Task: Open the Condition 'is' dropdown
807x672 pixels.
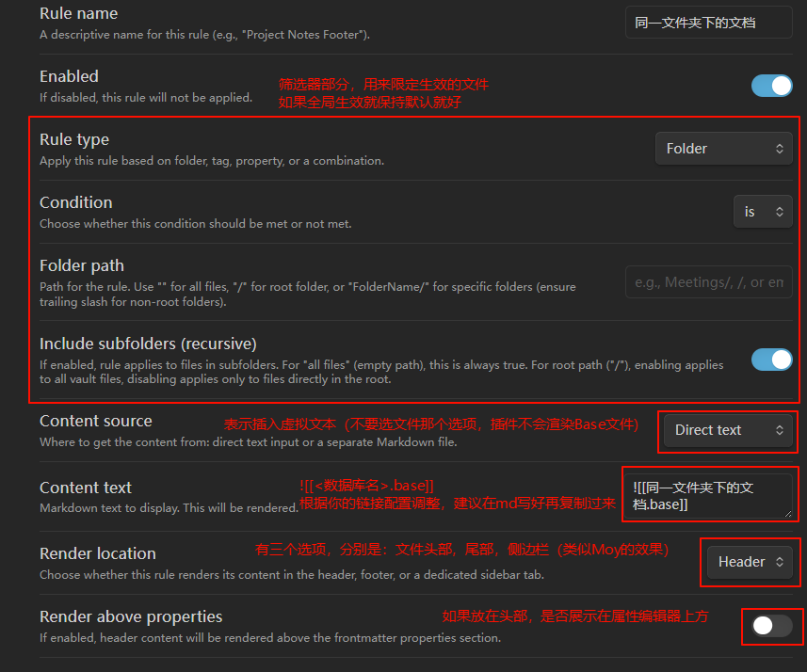Action: [x=763, y=212]
